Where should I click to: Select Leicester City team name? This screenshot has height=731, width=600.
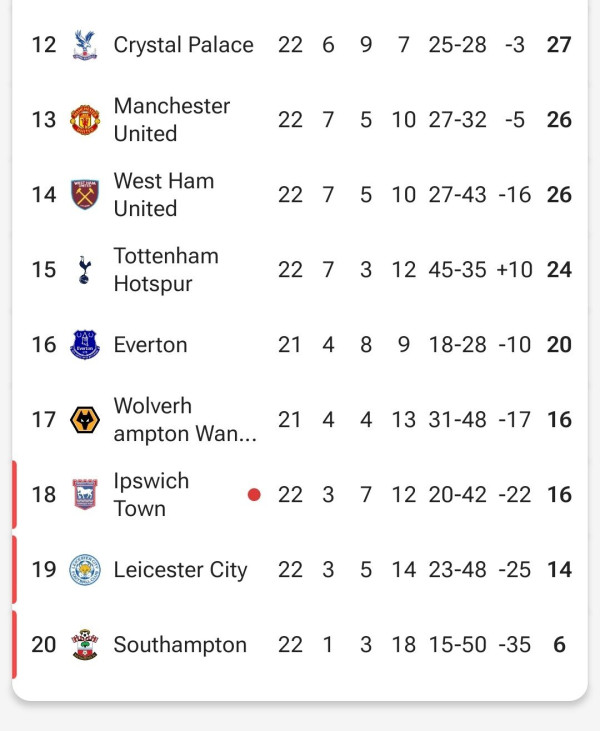pos(180,570)
